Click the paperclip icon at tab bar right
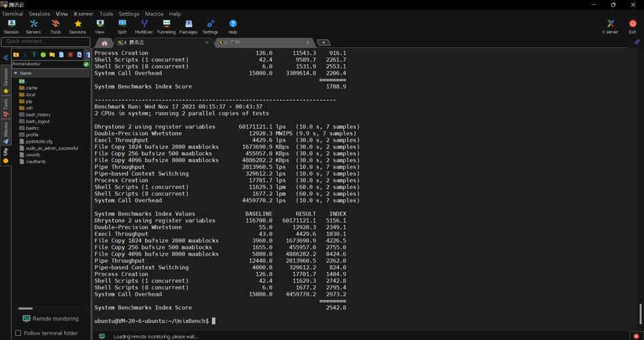This screenshot has width=644, height=340. (x=637, y=42)
